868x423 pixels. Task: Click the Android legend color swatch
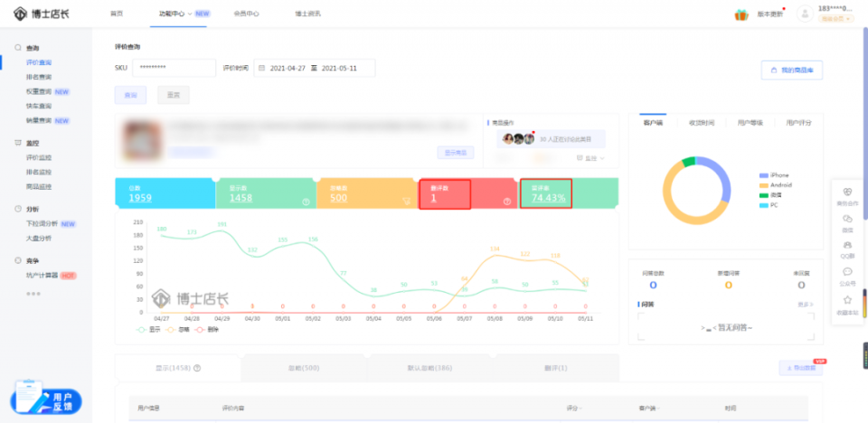pyautogui.click(x=764, y=184)
